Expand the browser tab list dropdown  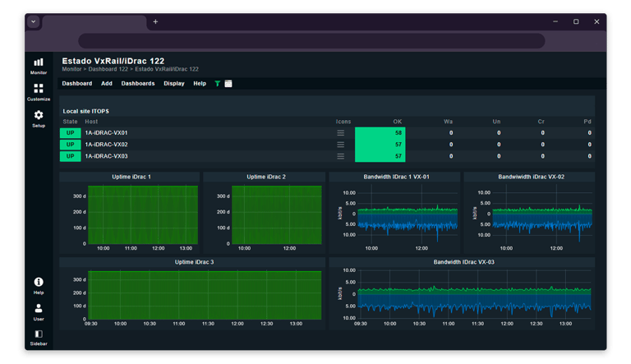pos(33,21)
